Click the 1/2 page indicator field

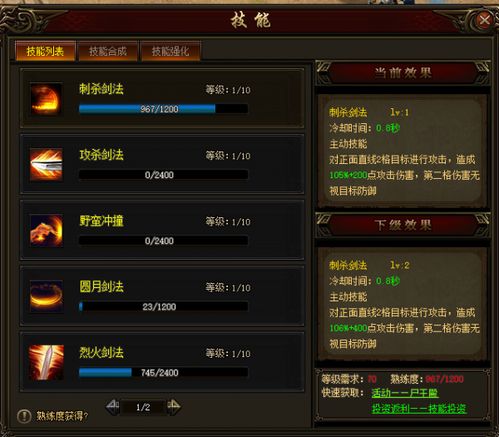point(143,407)
